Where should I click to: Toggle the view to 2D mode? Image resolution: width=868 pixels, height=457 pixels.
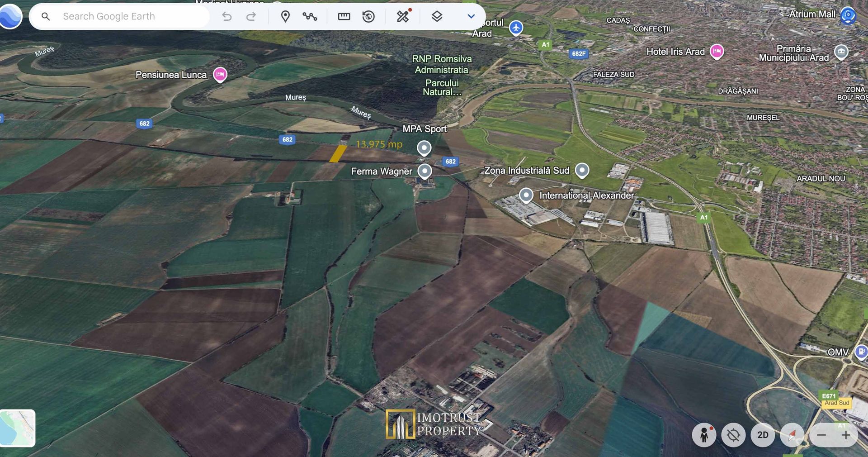pyautogui.click(x=763, y=435)
